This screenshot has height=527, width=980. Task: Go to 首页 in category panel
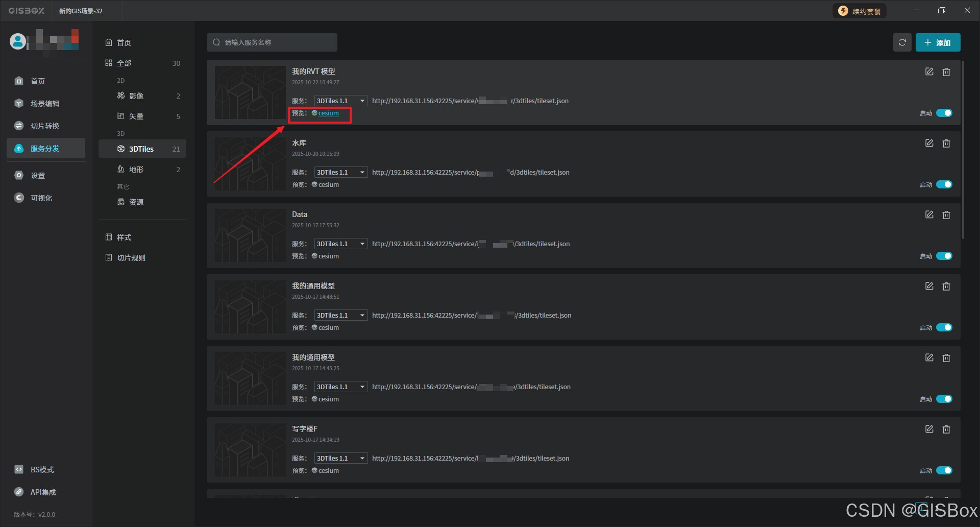142,43
